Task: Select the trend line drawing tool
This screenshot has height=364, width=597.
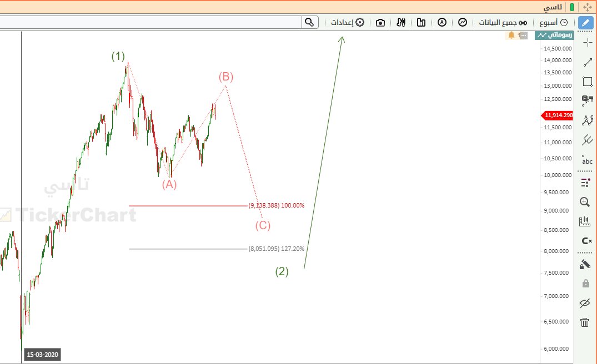Action: coord(588,62)
